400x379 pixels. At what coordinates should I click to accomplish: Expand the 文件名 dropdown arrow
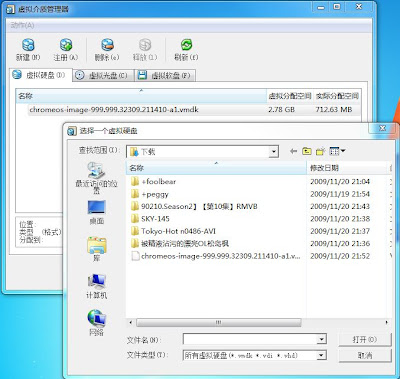click(x=322, y=340)
